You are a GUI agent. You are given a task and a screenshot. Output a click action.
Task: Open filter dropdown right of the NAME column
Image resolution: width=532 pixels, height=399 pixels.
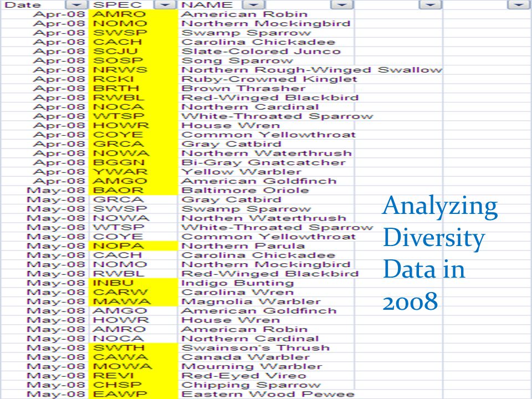(342, 5)
